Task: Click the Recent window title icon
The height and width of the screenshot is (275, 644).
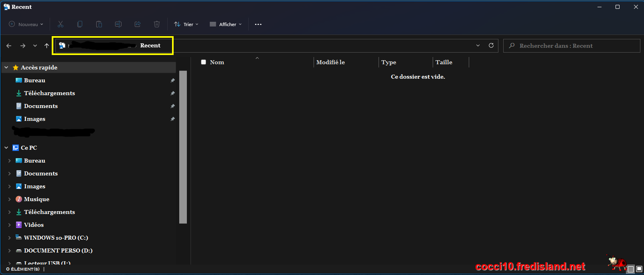Action: (x=6, y=7)
